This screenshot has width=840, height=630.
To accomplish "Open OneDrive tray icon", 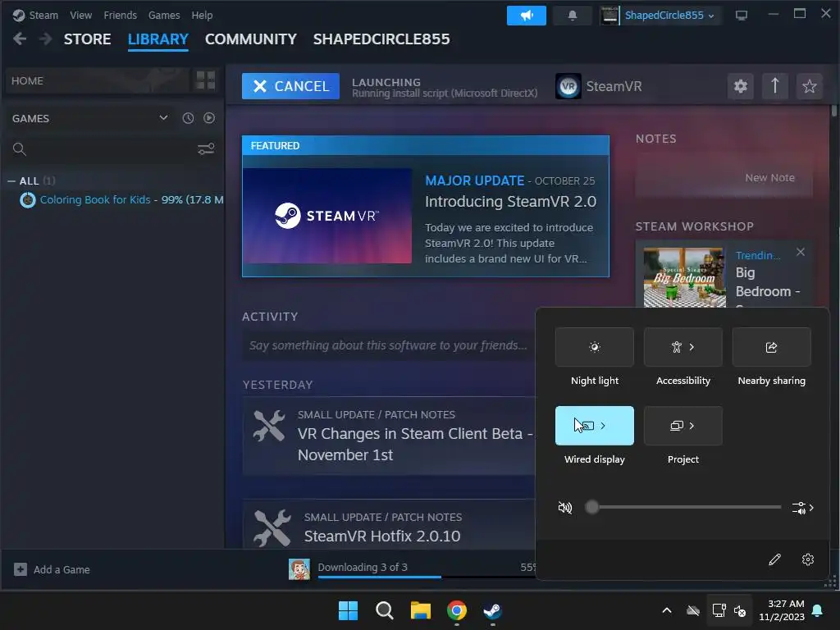I will pyautogui.click(x=692, y=610).
